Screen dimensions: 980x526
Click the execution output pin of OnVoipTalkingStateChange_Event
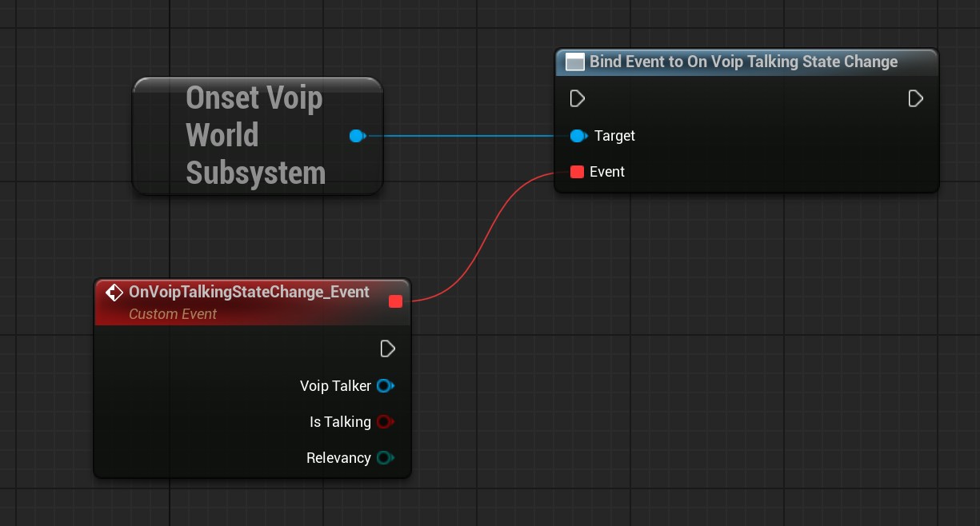click(388, 349)
